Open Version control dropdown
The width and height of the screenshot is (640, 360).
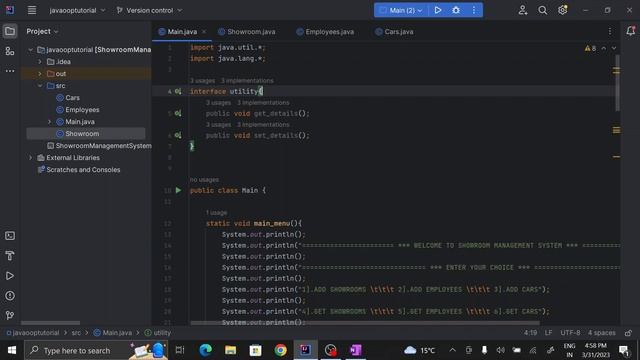[149, 10]
